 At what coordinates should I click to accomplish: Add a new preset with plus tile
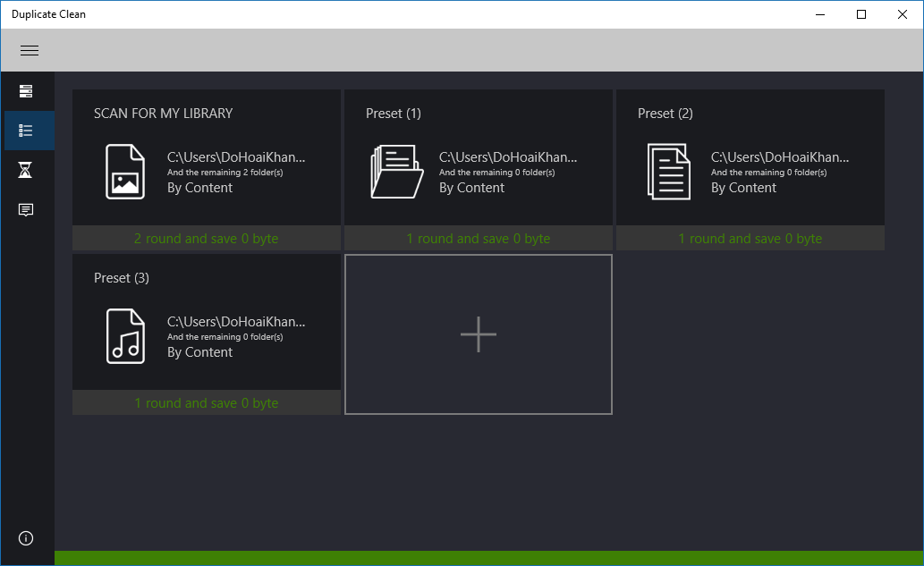pos(478,334)
